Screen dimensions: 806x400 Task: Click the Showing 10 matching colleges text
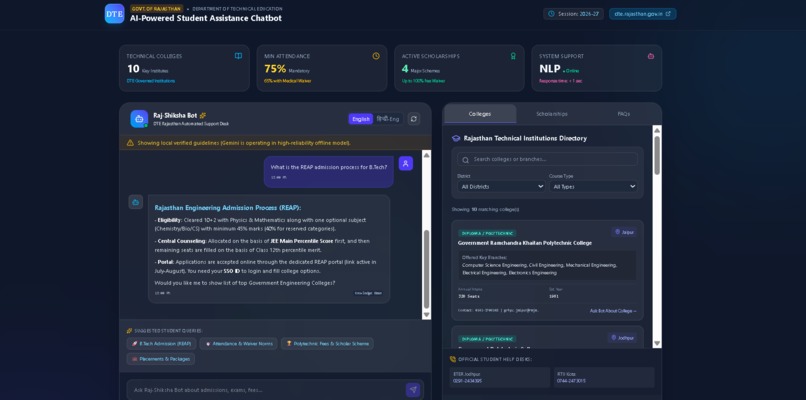tap(485, 210)
